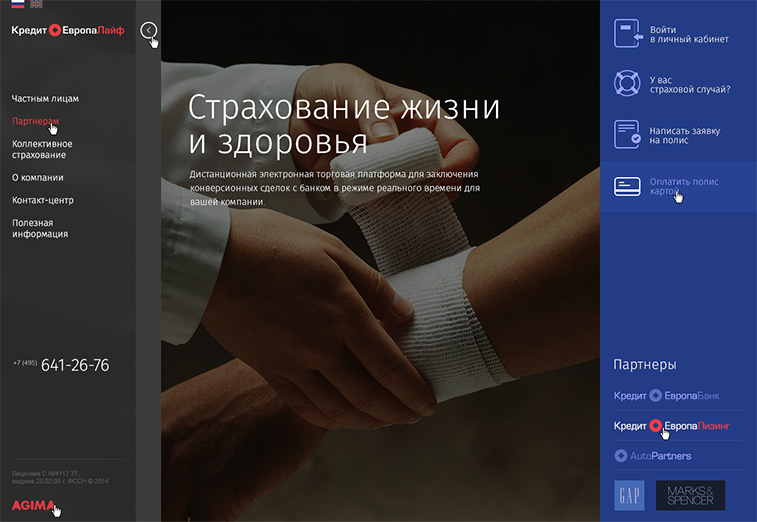757x522 pixels.
Task: Click the personal account login icon
Action: (627, 33)
